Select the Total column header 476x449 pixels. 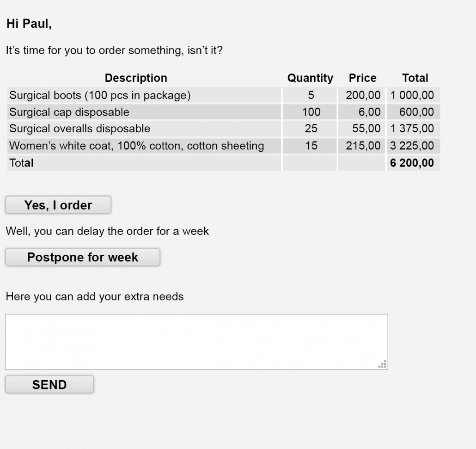click(415, 78)
